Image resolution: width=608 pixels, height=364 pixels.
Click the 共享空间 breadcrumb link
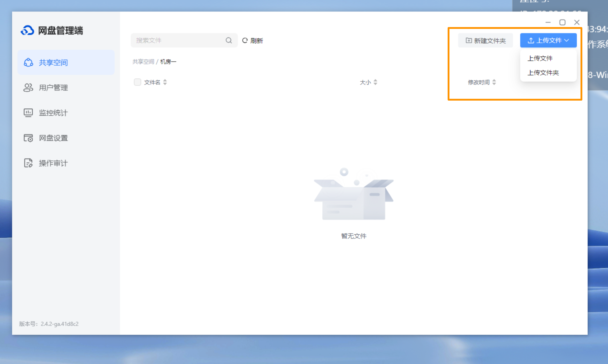point(143,62)
